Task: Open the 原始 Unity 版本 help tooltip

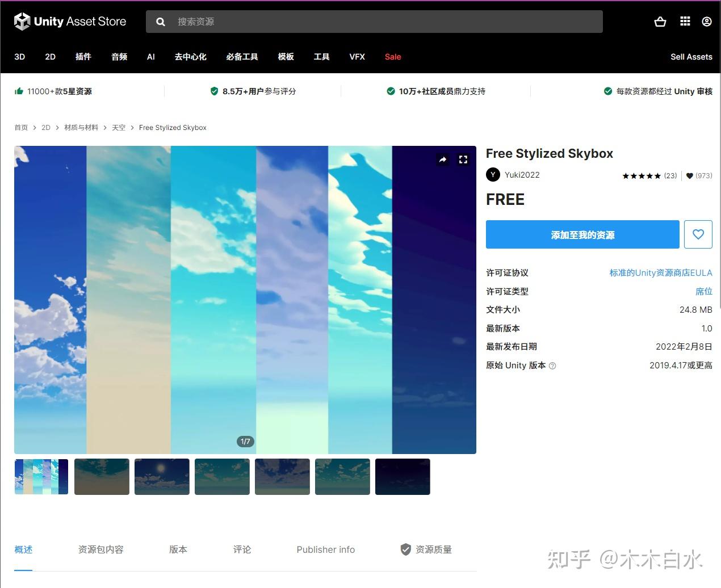Action: (552, 366)
